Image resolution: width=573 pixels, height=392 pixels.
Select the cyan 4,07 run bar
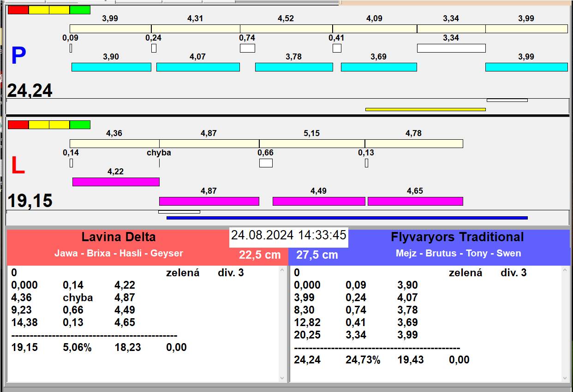coord(198,67)
